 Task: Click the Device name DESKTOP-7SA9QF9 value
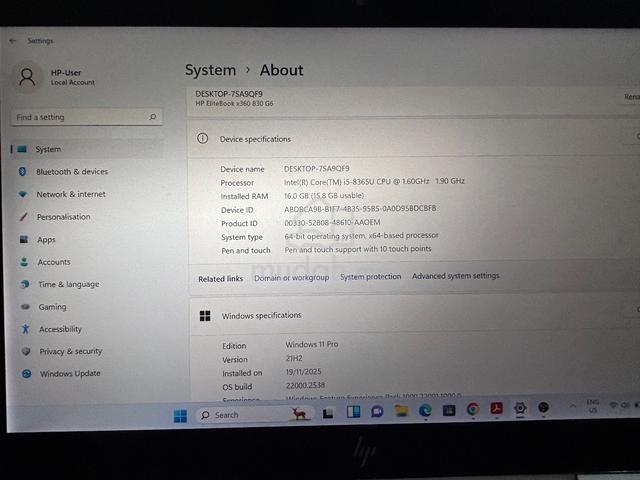pos(316,169)
